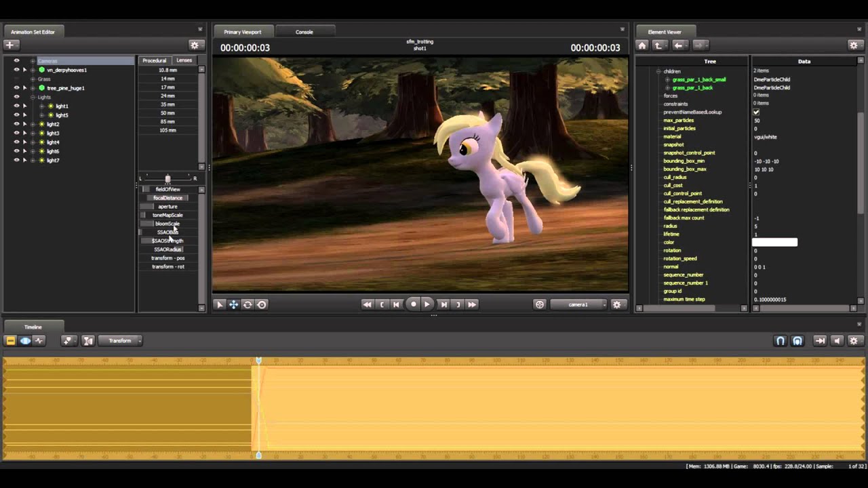Hide vn_derpyhooves1 using its eye icon
This screenshot has height=488, width=868.
point(16,70)
